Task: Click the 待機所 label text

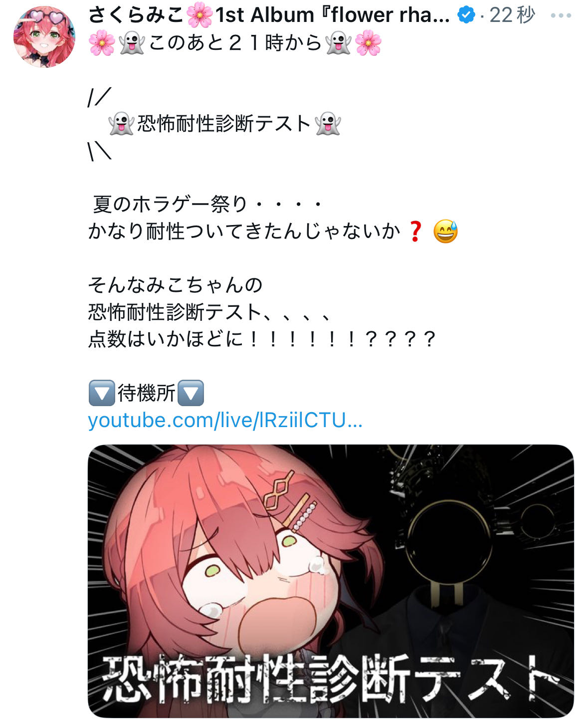Action: point(146,393)
